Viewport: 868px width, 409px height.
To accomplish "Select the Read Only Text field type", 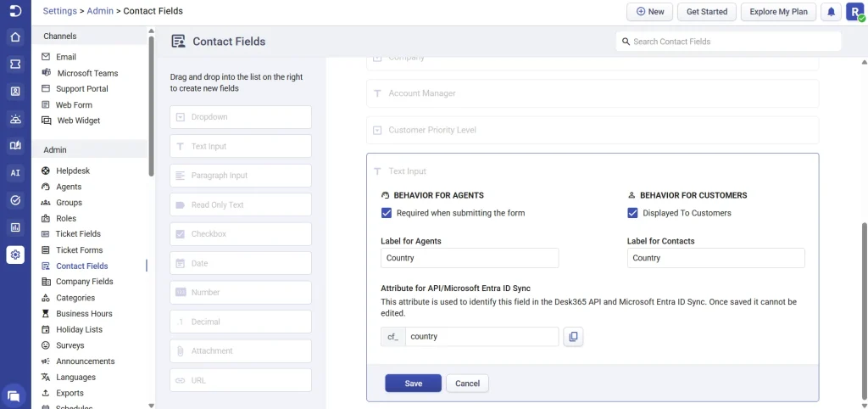I will (x=241, y=204).
